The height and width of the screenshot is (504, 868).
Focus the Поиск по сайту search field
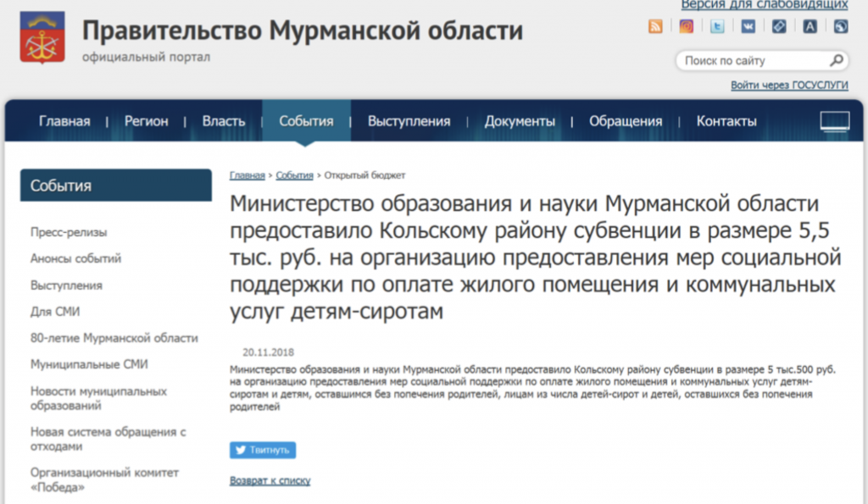click(x=750, y=61)
